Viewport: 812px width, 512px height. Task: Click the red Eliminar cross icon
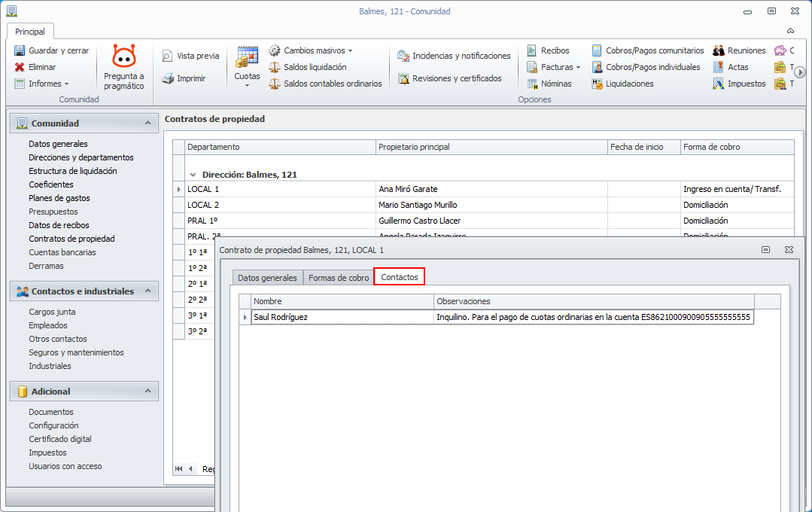point(20,67)
